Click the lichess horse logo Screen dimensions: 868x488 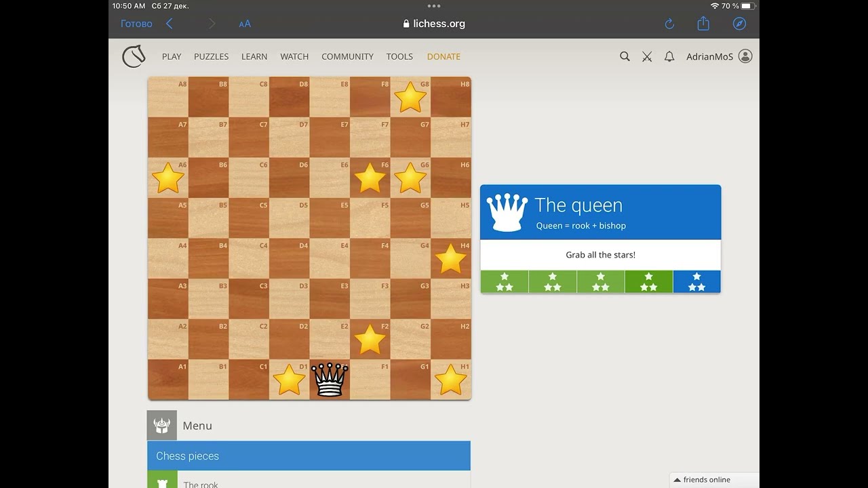(x=134, y=56)
